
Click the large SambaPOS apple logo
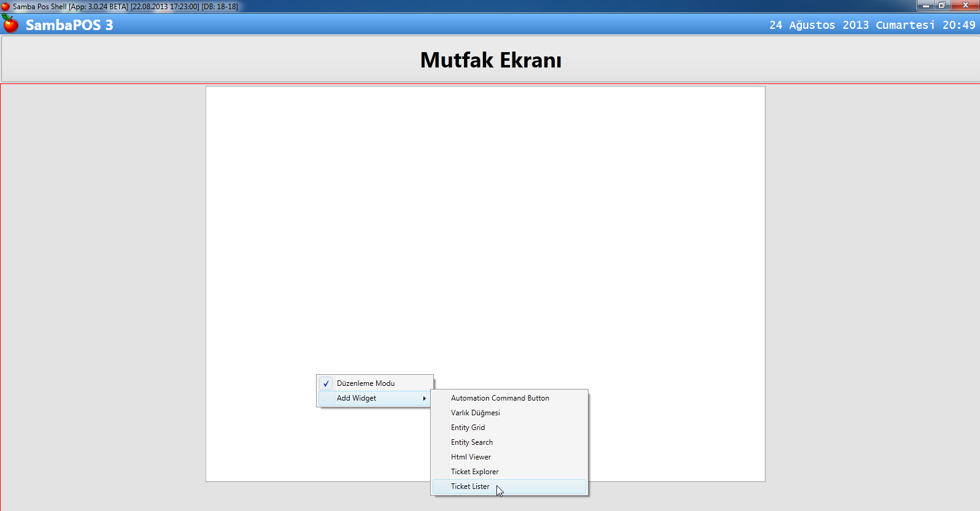[10, 25]
